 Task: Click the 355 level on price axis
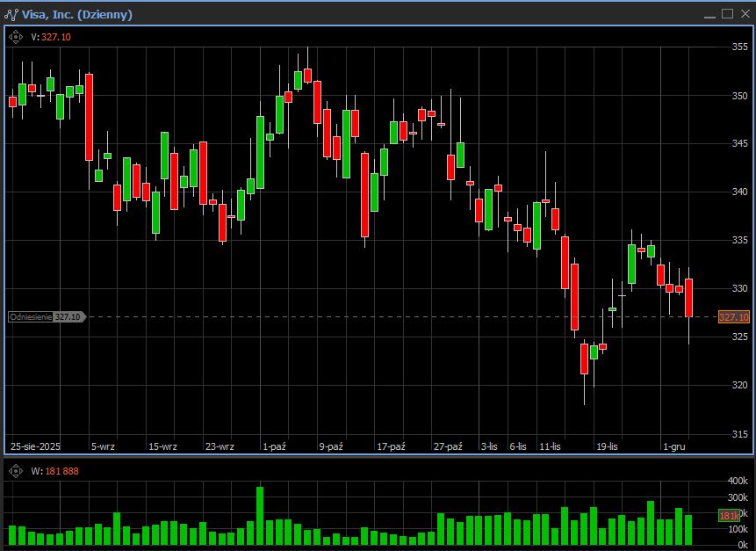(739, 47)
